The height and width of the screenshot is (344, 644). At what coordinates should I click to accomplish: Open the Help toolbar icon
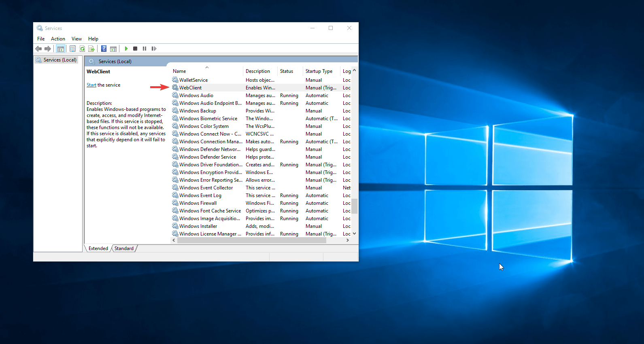(x=104, y=49)
